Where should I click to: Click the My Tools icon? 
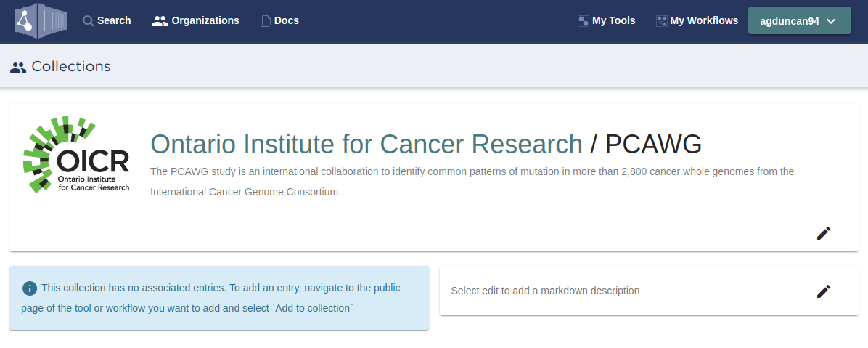tap(583, 21)
